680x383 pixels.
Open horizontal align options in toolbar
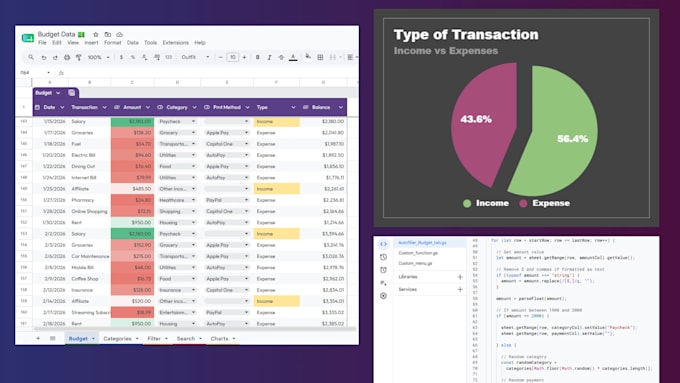pyautogui.click(x=352, y=57)
